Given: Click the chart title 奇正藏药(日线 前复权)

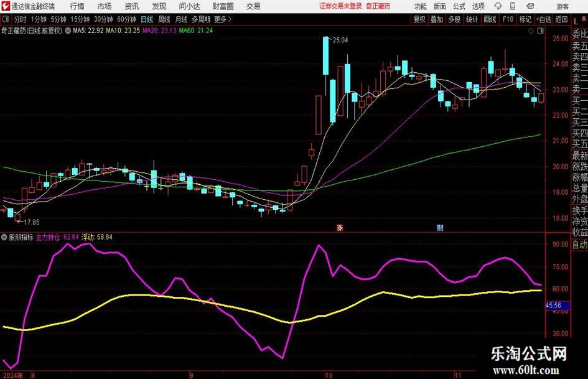Looking at the screenshot, I should click(32, 30).
